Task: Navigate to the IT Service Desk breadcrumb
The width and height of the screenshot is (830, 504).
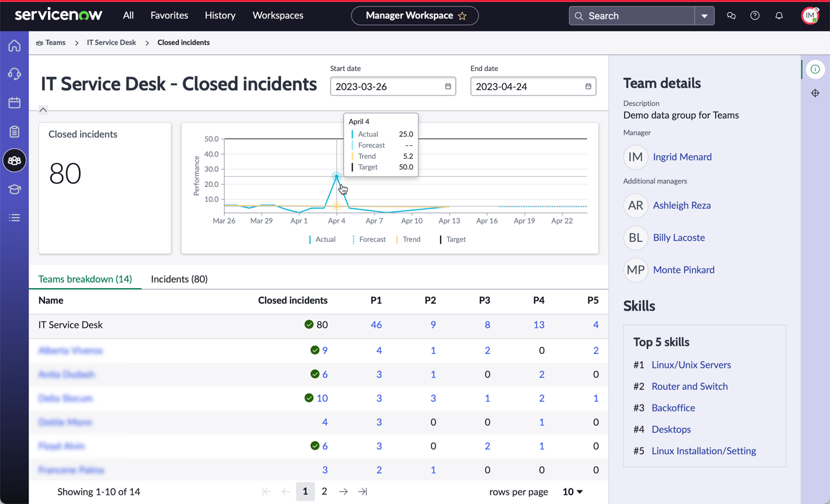Action: pyautogui.click(x=111, y=43)
